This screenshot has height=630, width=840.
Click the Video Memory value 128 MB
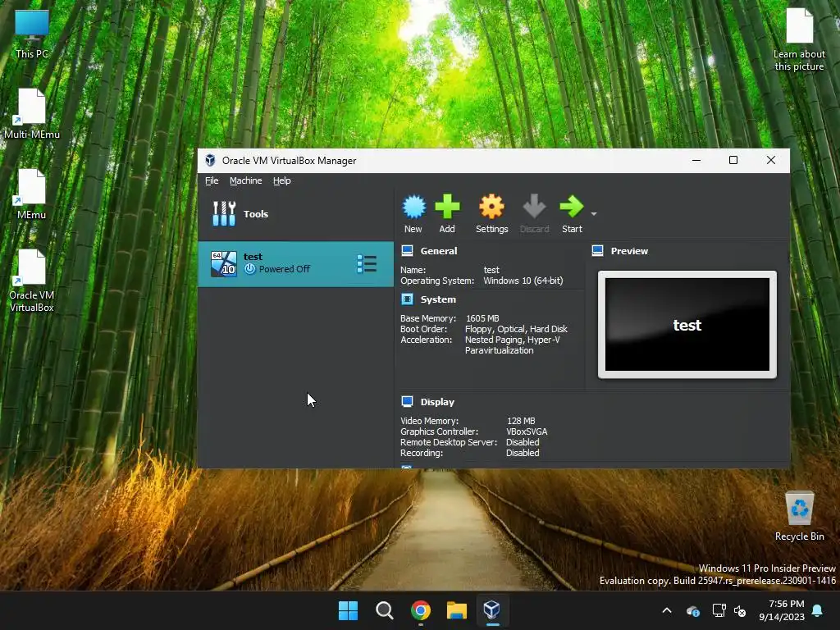click(521, 421)
